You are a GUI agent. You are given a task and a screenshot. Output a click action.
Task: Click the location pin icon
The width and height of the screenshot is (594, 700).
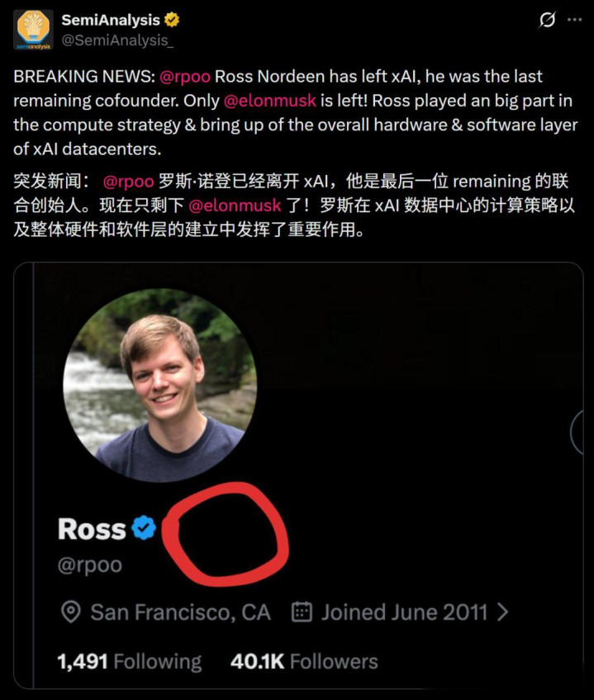[70, 612]
